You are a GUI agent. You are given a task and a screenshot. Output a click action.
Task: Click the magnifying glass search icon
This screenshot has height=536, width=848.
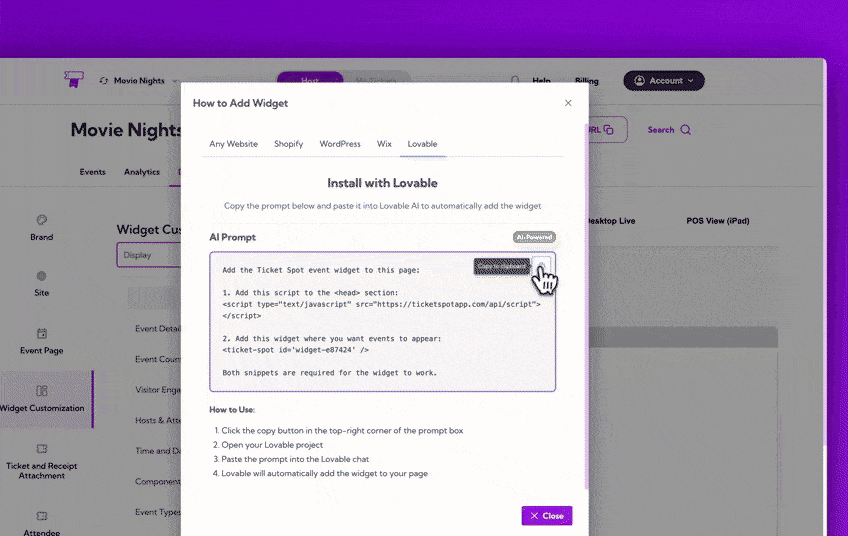[685, 130]
